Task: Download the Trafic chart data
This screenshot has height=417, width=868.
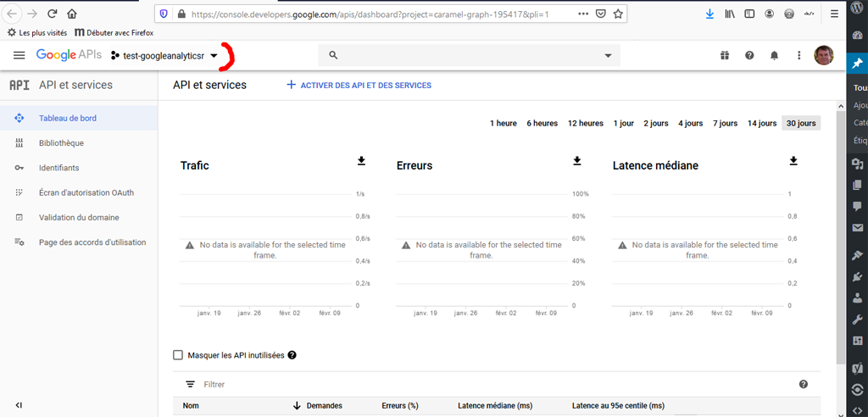Action: point(361,160)
